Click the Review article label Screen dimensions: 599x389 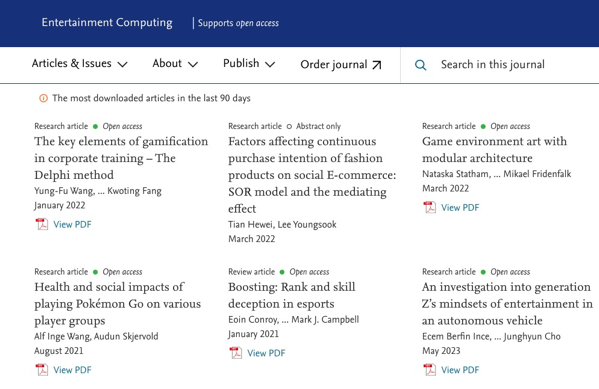point(251,272)
